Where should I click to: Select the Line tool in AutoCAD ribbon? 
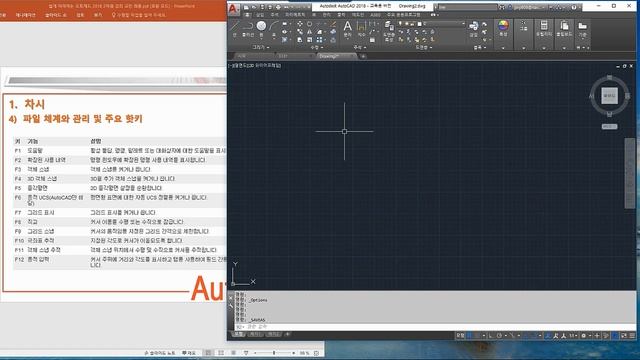pyautogui.click(x=235, y=27)
